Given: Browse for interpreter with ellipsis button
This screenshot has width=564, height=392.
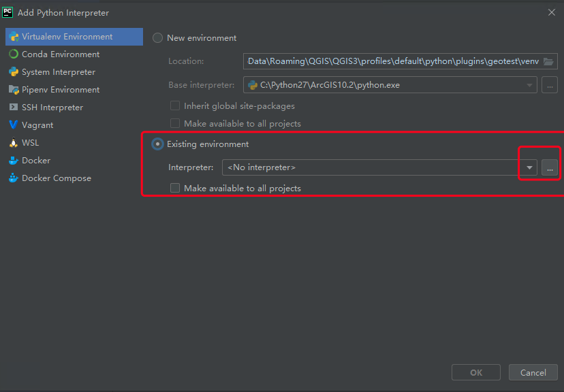Looking at the screenshot, I should click(x=550, y=167).
